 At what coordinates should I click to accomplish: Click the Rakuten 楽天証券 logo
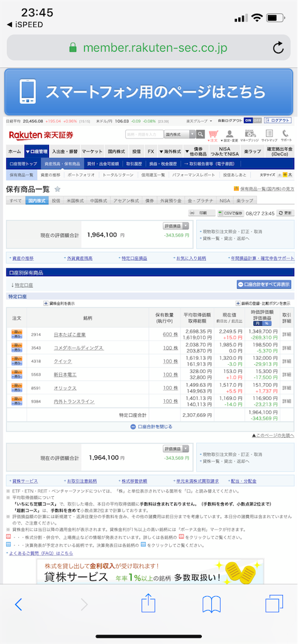coord(41,135)
